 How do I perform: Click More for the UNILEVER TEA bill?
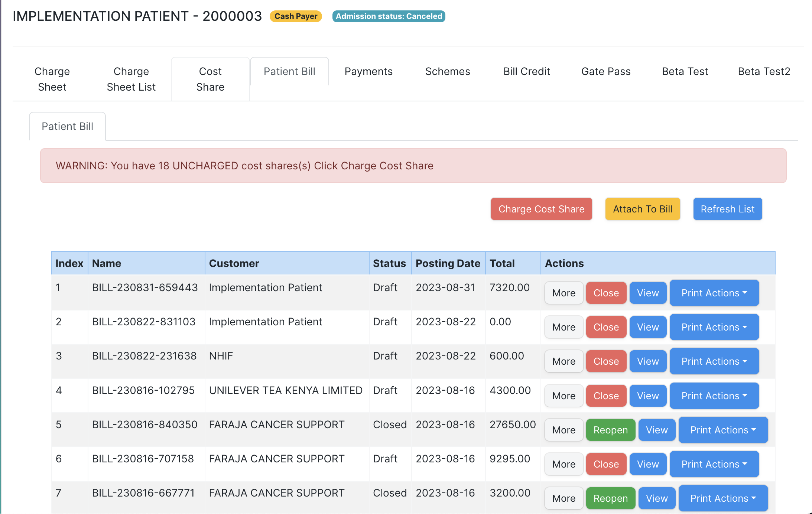564,396
